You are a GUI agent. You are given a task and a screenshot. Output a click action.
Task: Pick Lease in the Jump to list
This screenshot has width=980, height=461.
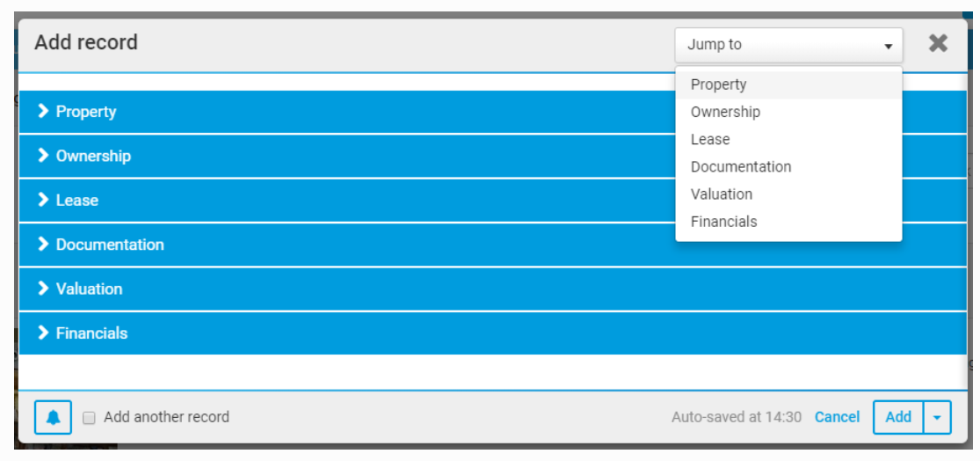pos(710,139)
